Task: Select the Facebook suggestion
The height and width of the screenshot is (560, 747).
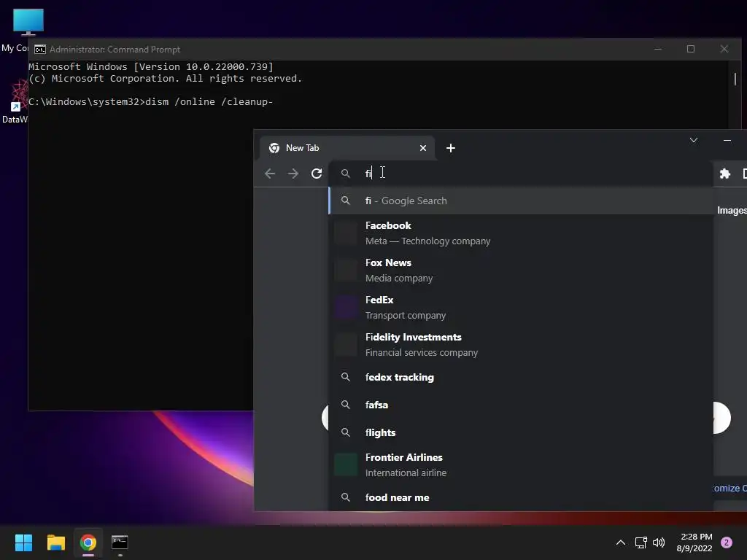Action: (x=521, y=233)
